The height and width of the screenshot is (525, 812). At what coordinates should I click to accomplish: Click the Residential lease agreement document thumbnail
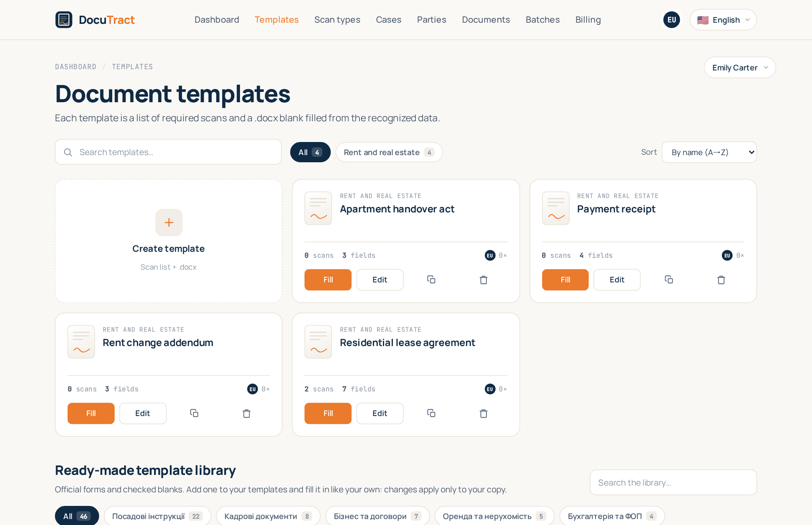[x=318, y=342]
